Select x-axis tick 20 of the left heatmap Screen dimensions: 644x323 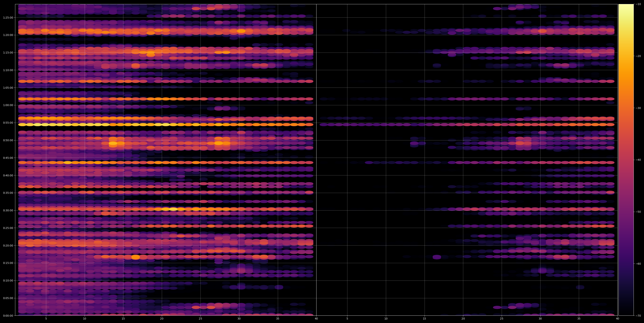162,319
